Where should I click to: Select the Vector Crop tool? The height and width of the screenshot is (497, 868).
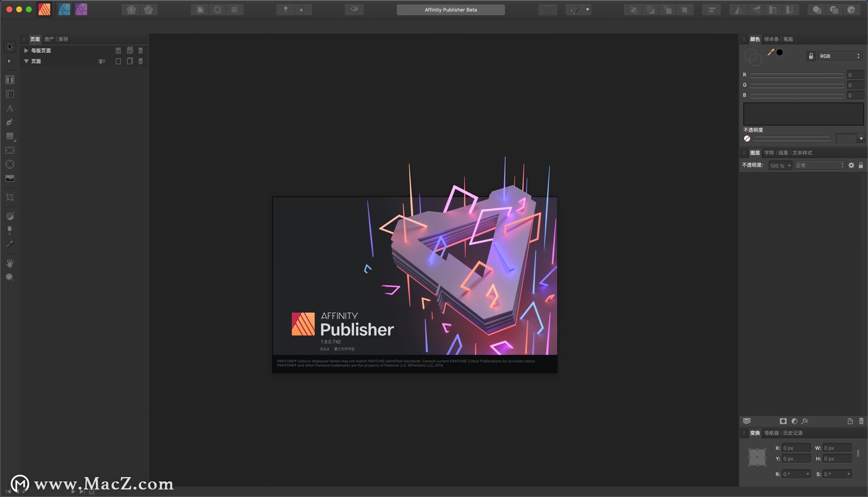click(x=10, y=197)
